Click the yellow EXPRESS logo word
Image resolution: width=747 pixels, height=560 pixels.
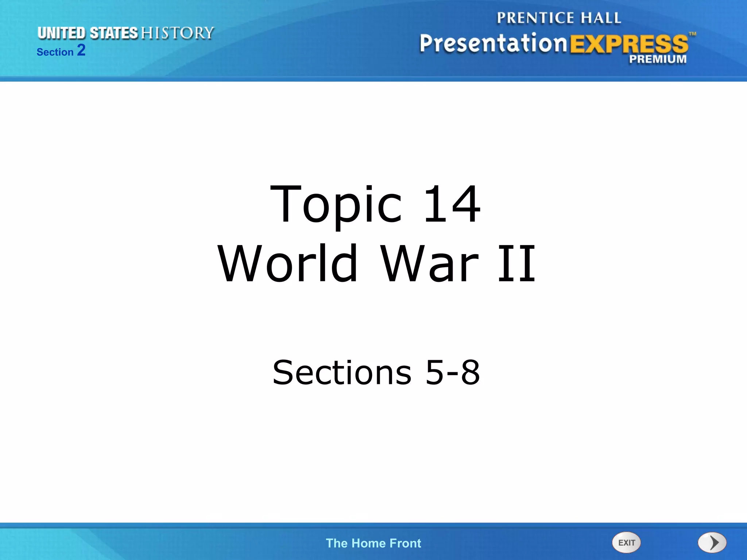pyautogui.click(x=629, y=44)
